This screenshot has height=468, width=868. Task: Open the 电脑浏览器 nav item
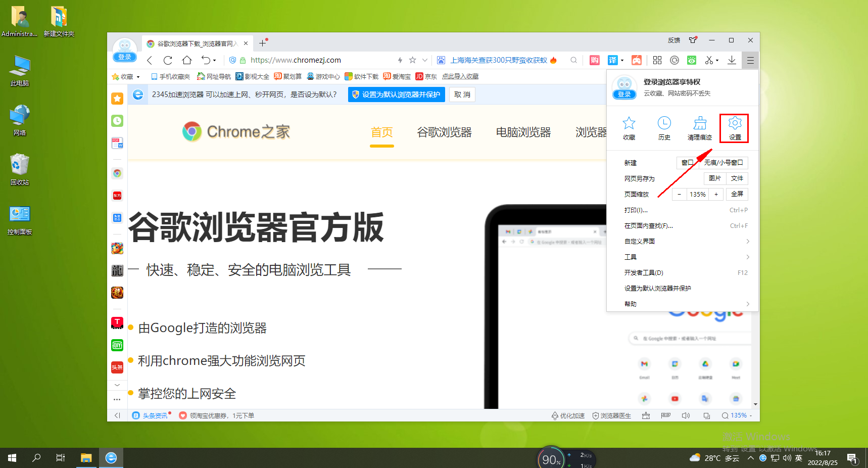[523, 132]
